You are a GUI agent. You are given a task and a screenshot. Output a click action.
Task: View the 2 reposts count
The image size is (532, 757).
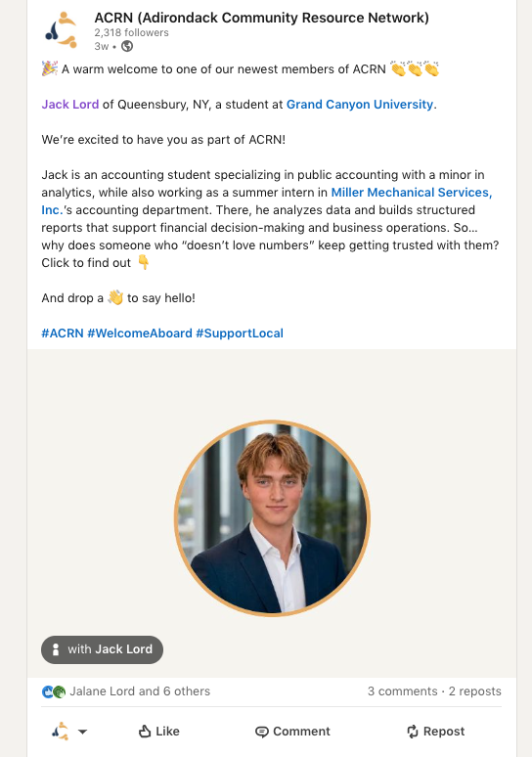(x=475, y=690)
